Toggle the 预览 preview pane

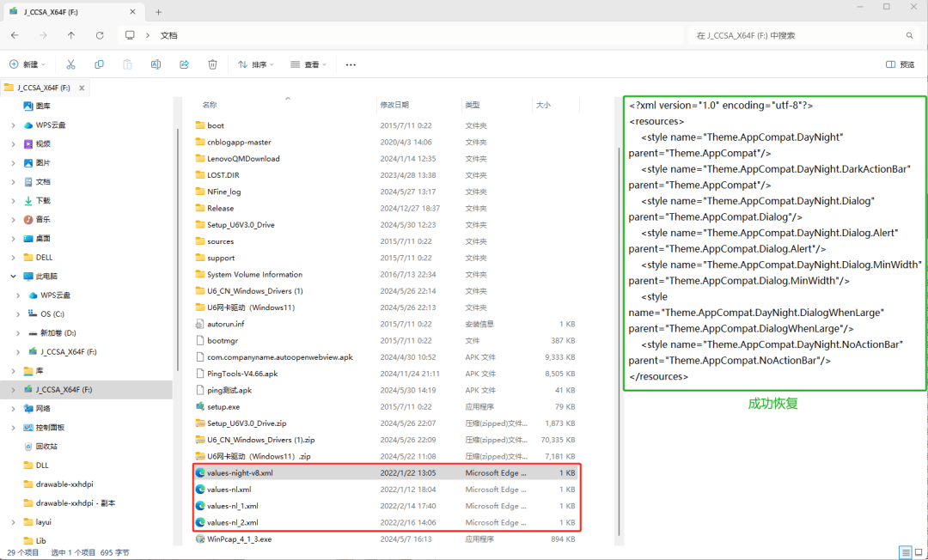[901, 64]
